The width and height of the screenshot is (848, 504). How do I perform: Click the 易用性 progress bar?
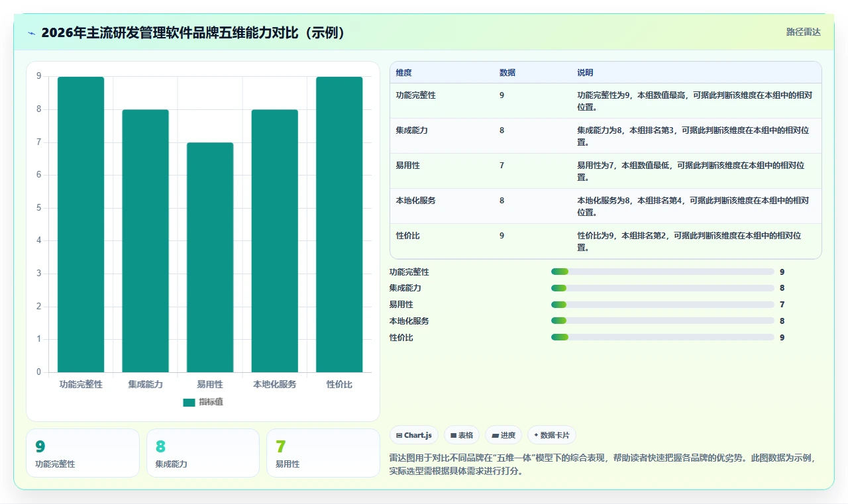click(662, 305)
